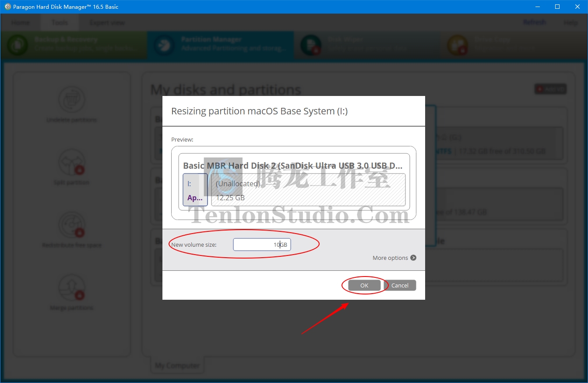588x383 pixels.
Task: Open the Help menu
Action: [570, 22]
